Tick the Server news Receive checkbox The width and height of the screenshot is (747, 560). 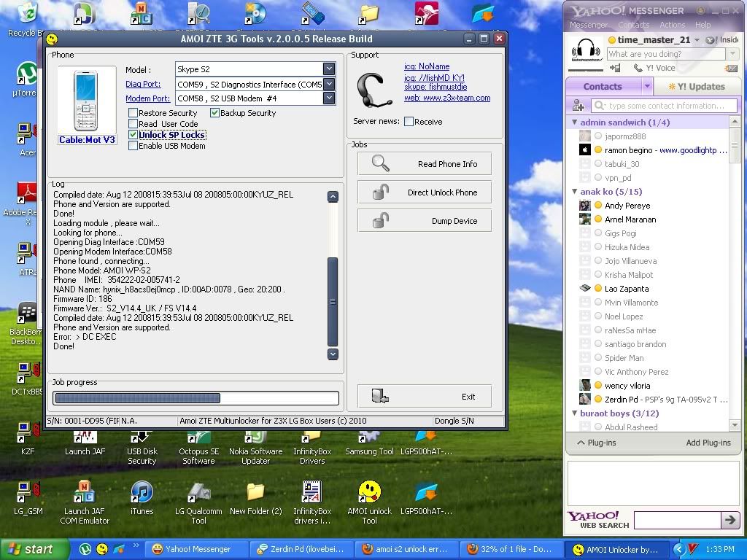pos(409,122)
